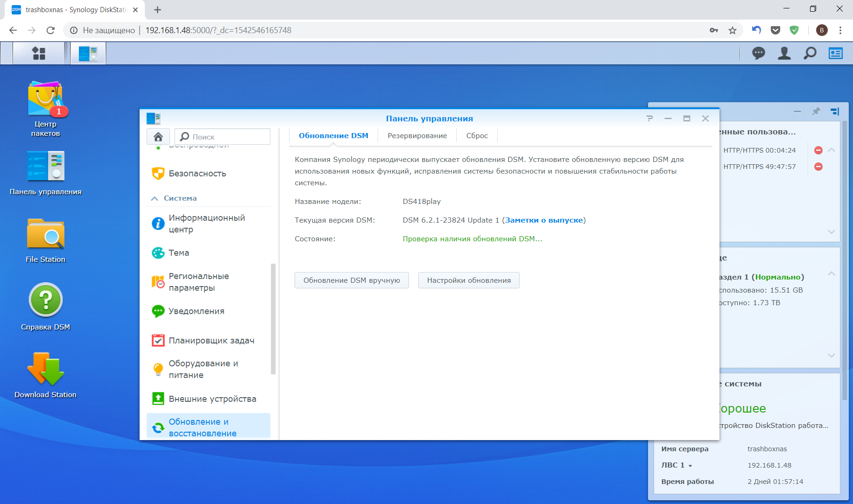Disconnect the HTTP/HTTPS 00:04:24 user session
The width and height of the screenshot is (853, 504).
click(818, 150)
